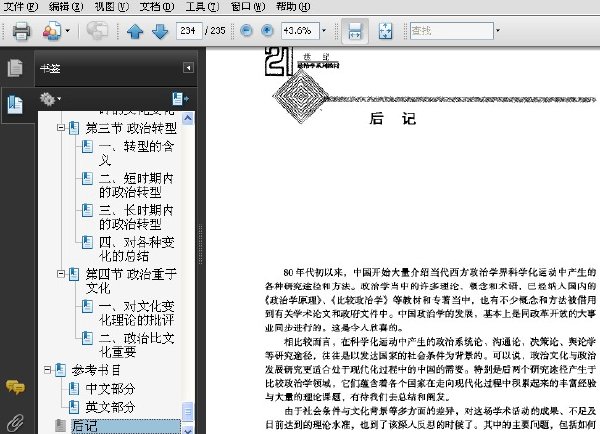Open the 工具(T) menu
This screenshot has width=600, height=434.
click(x=202, y=6)
